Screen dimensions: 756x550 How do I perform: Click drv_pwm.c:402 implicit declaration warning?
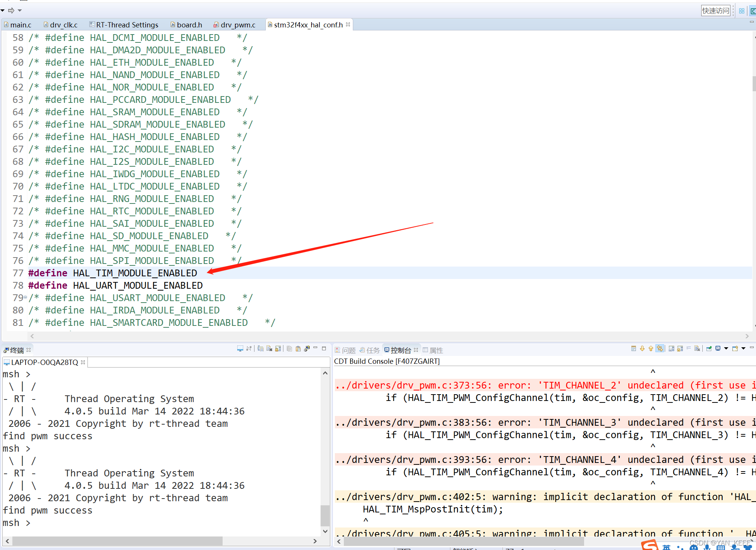[x=545, y=497]
